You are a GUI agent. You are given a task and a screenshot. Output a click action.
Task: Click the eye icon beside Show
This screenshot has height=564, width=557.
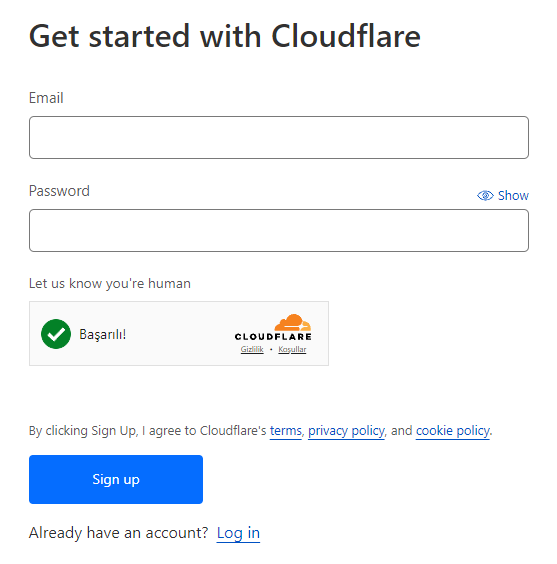(485, 196)
